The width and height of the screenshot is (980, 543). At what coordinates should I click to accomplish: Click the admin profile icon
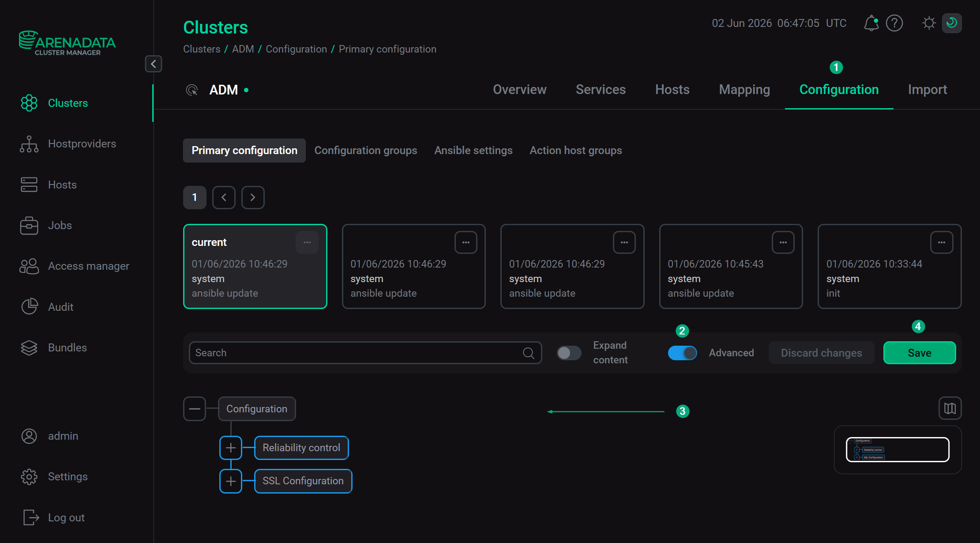[29, 436]
